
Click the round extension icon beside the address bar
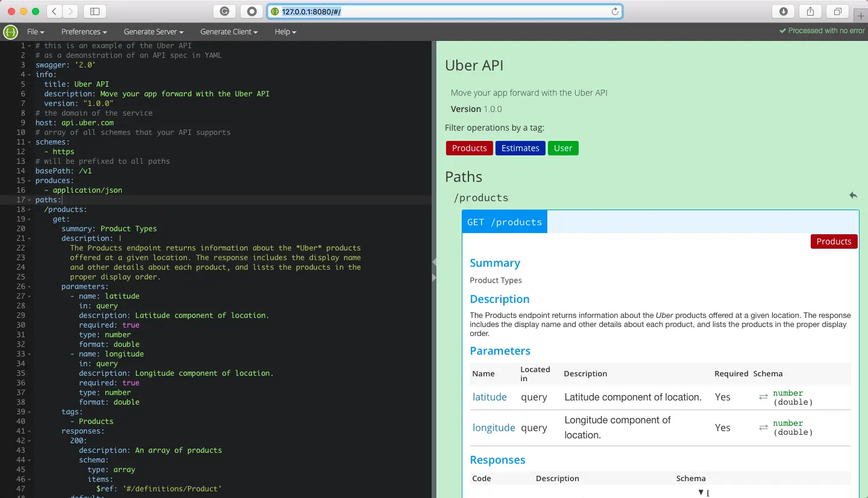pos(251,11)
